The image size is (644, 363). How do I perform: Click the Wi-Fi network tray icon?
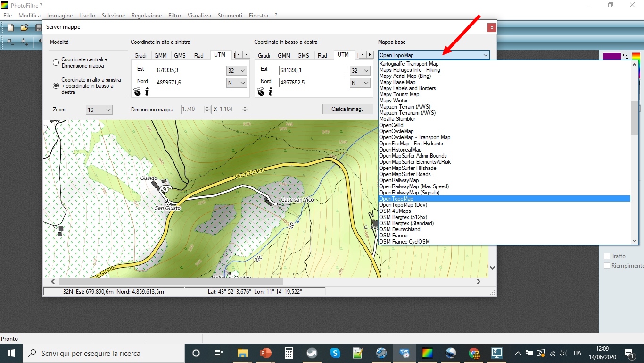(552, 353)
